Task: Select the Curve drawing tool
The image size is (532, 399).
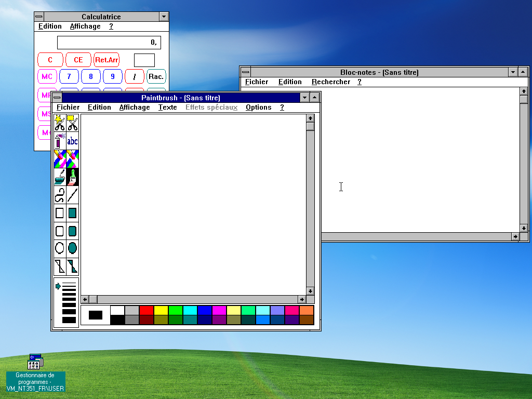Action: pyautogui.click(x=60, y=195)
